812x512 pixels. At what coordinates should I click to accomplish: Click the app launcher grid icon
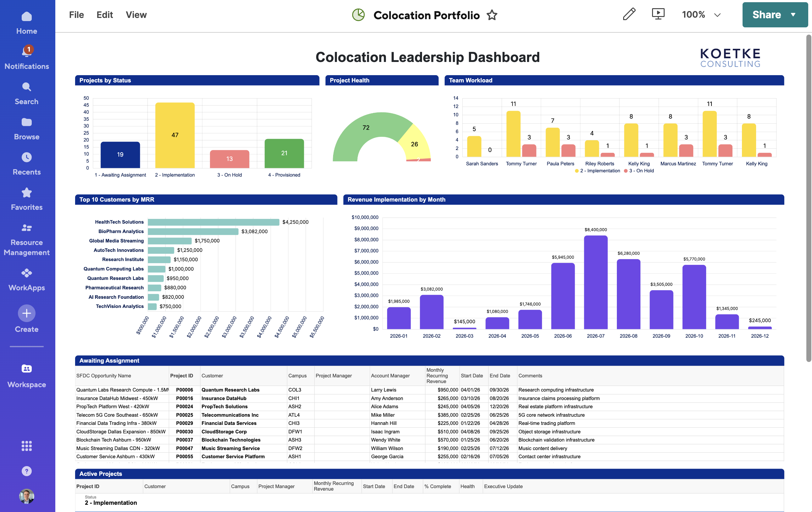coord(26,446)
